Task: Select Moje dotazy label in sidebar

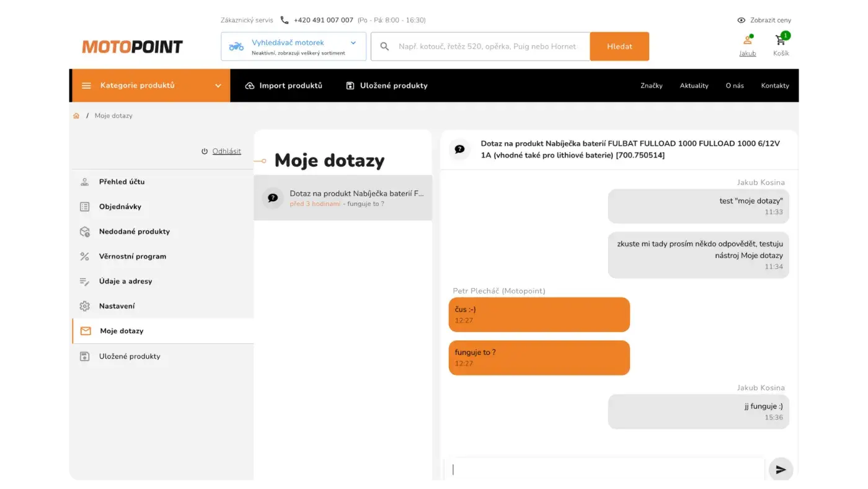Action: (x=122, y=331)
